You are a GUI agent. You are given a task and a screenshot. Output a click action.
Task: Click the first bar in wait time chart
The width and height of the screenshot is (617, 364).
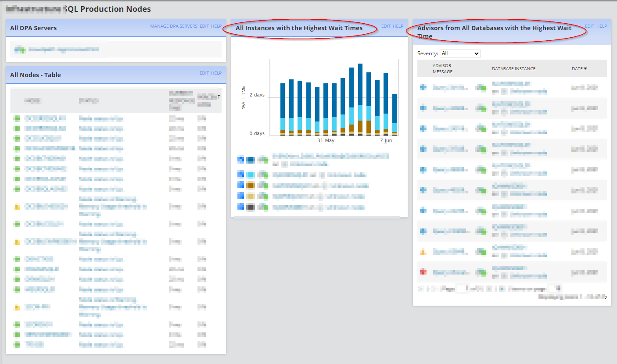[x=283, y=110]
